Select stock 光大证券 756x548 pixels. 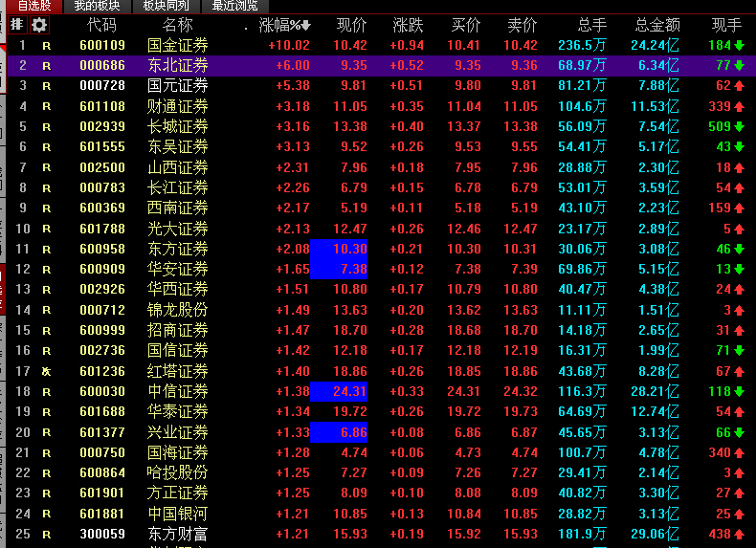click(177, 229)
